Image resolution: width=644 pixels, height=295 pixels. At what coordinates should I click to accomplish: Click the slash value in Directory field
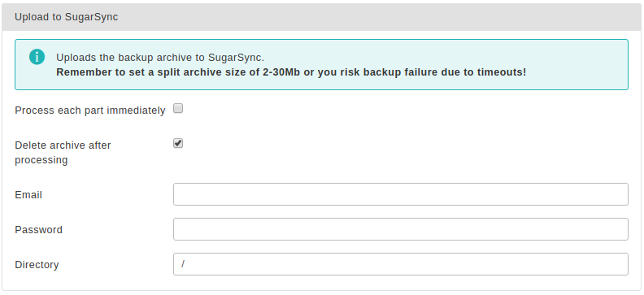183,264
